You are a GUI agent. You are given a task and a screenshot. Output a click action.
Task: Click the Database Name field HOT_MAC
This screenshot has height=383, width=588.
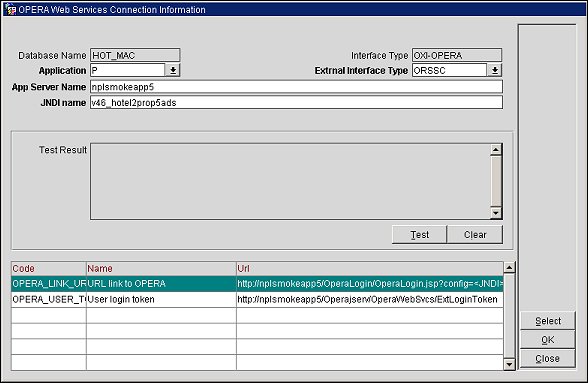tap(135, 55)
